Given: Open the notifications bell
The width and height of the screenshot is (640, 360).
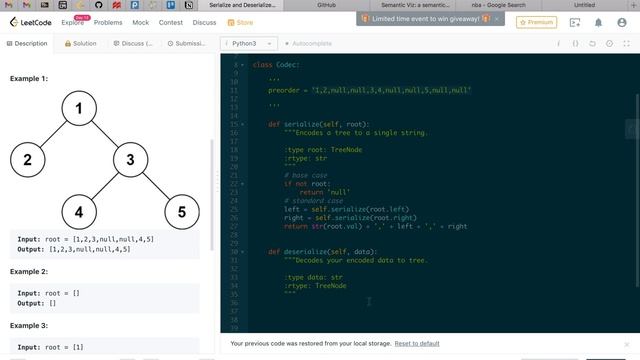Looking at the screenshot, I should tap(598, 23).
